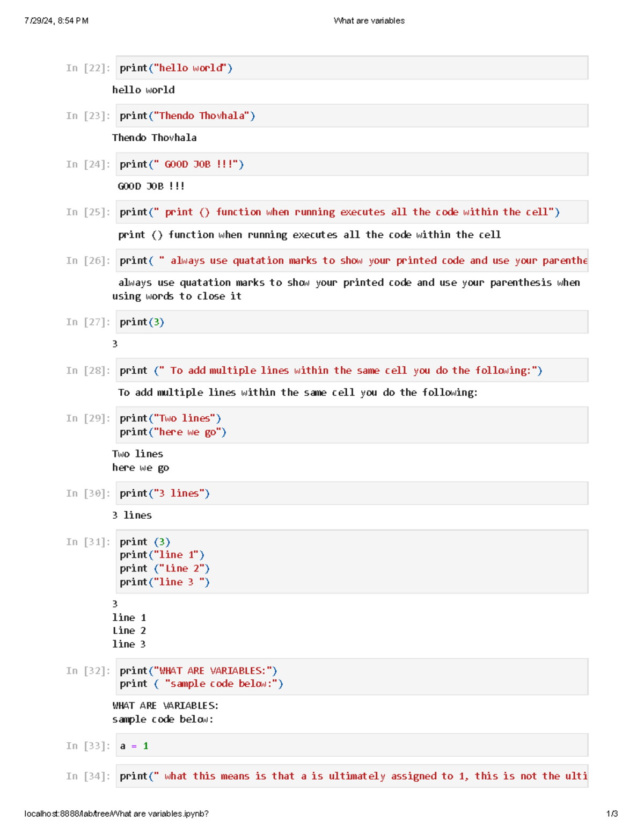Select the hello world output text
This screenshot has height=834, width=644.
[143, 90]
